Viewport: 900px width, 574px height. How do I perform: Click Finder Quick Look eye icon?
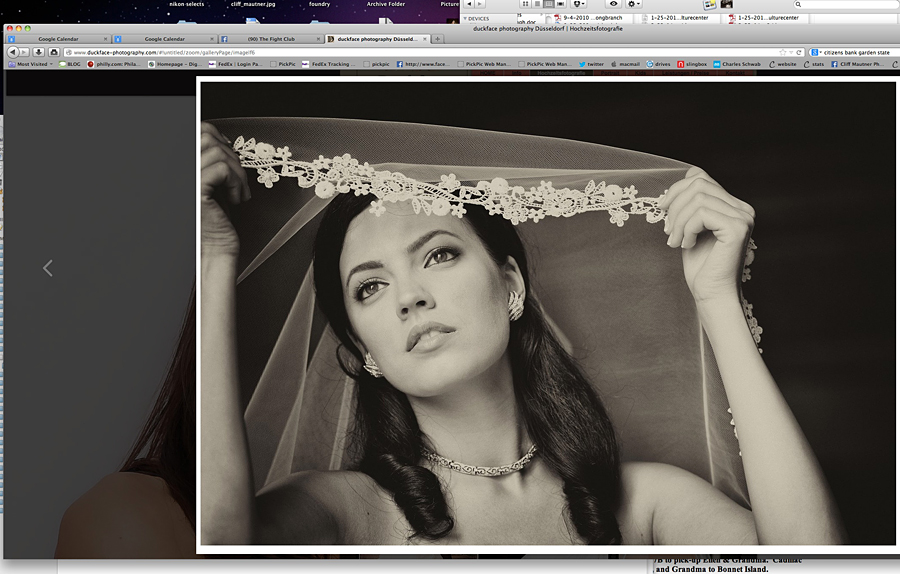613,4
